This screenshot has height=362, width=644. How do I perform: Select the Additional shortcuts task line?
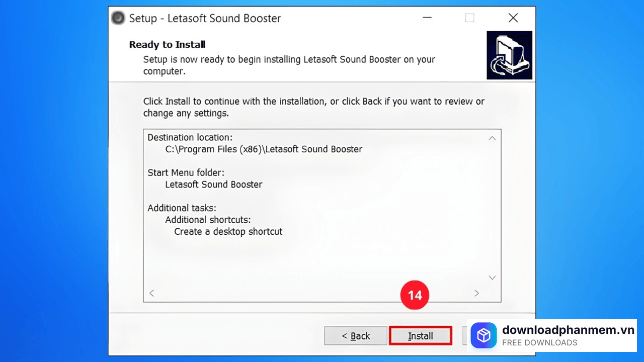(x=208, y=220)
